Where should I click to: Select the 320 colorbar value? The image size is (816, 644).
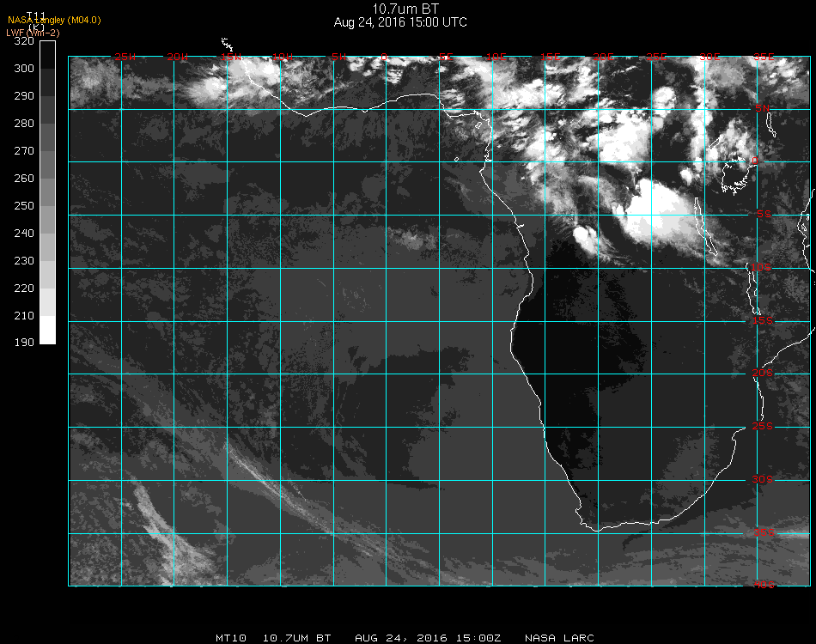pos(24,41)
